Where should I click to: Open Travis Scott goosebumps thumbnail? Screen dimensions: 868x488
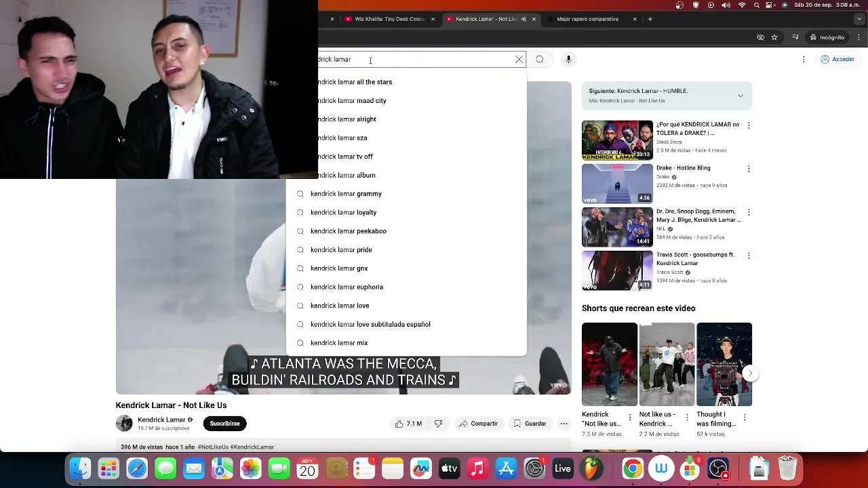pyautogui.click(x=617, y=270)
